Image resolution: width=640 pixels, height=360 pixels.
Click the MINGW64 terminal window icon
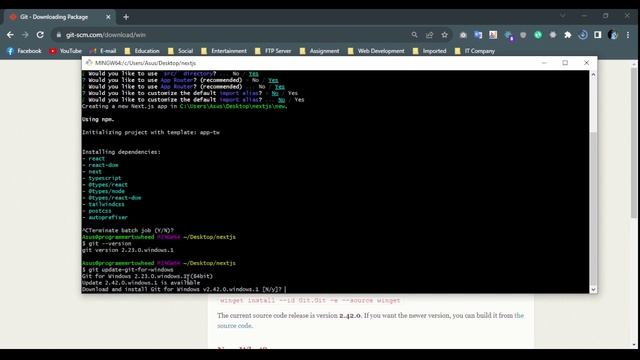(89, 63)
